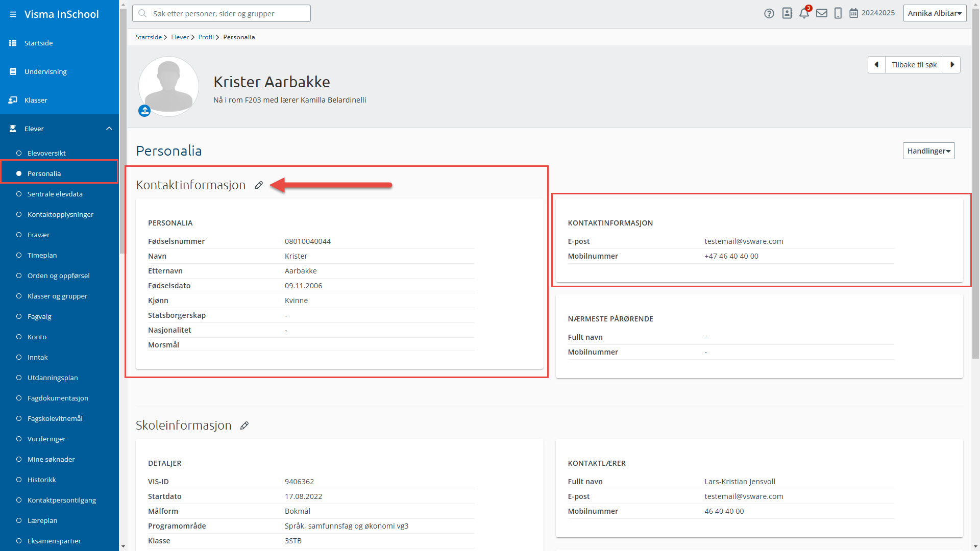Go to next student arrow
Viewport: 980px width, 551px height.
tap(952, 65)
